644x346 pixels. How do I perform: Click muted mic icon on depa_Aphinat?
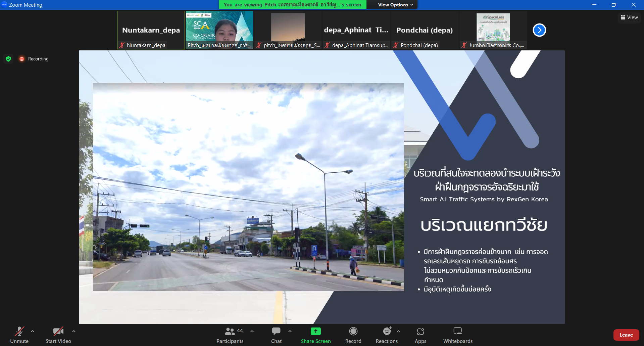pyautogui.click(x=328, y=45)
